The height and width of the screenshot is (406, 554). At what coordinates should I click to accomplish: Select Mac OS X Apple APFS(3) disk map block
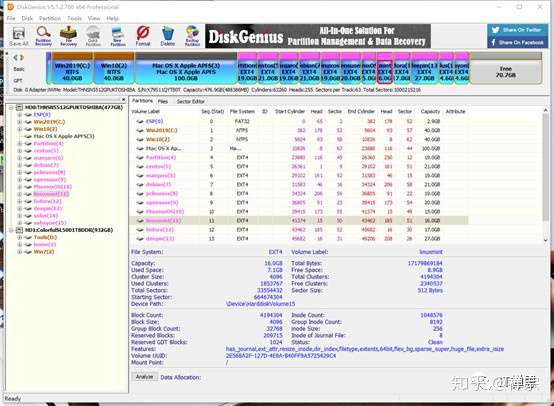pos(186,69)
